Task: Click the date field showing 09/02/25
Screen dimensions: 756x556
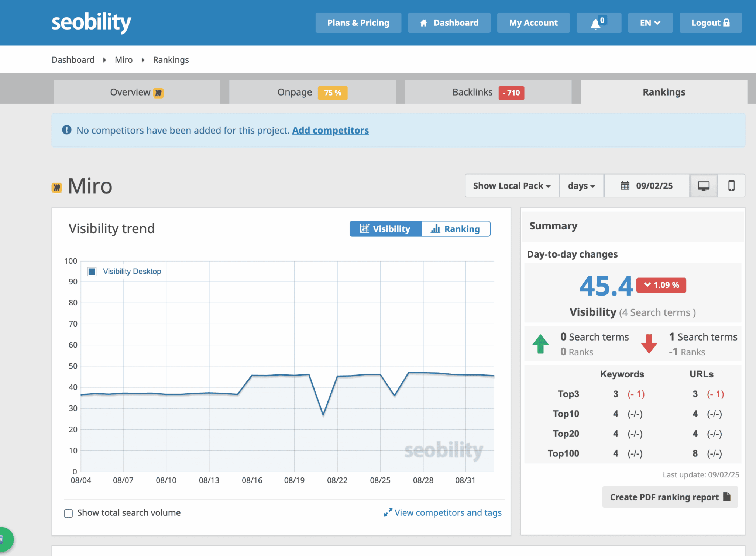Action: pyautogui.click(x=654, y=186)
